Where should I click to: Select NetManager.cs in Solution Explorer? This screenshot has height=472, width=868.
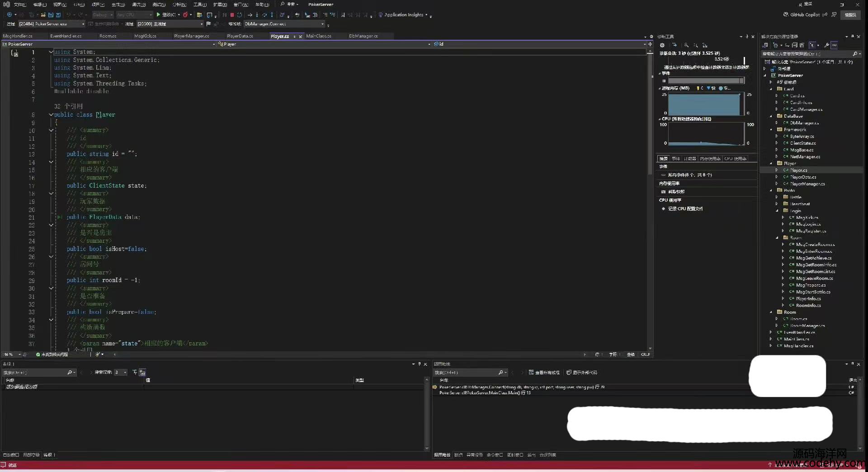pos(805,157)
